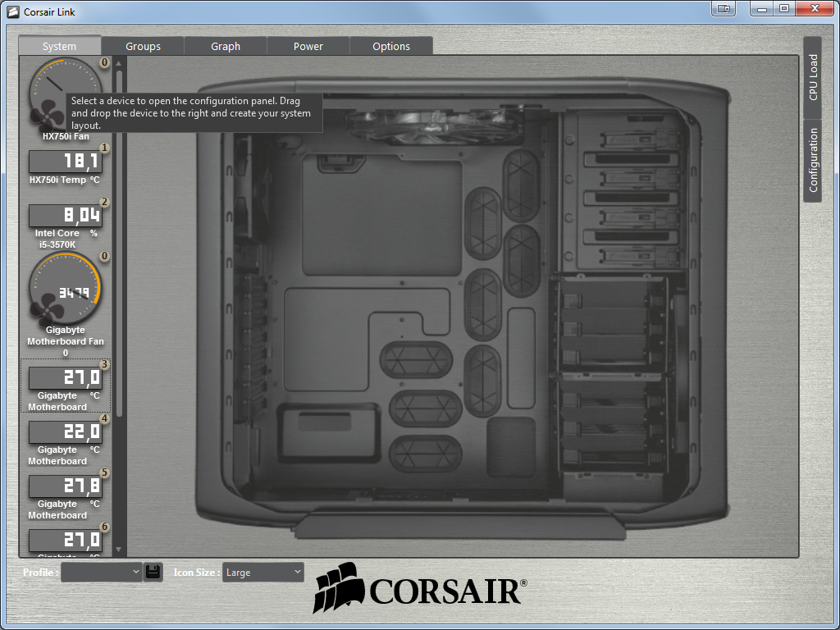840x630 pixels.
Task: Click the device list scrollbar thumb
Action: [119, 244]
